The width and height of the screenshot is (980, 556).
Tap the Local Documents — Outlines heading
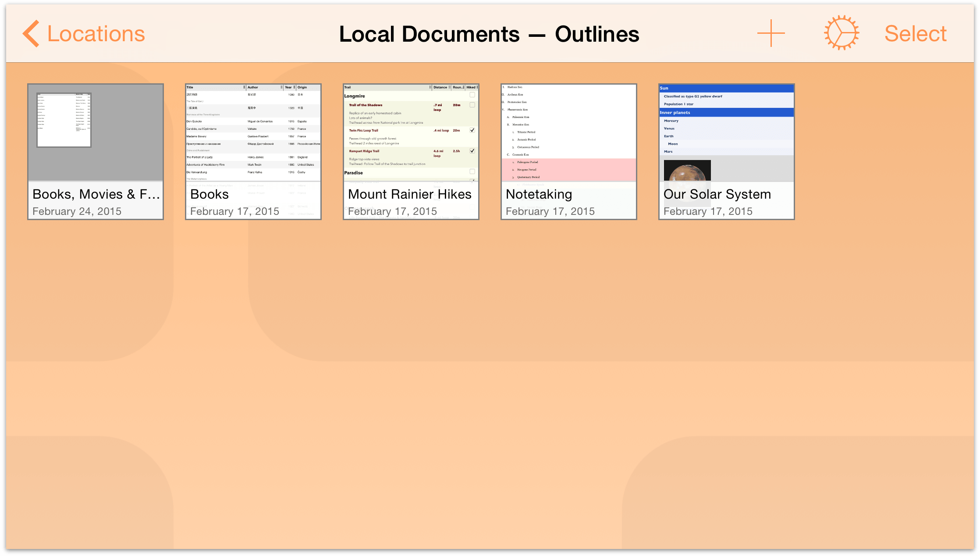(489, 34)
